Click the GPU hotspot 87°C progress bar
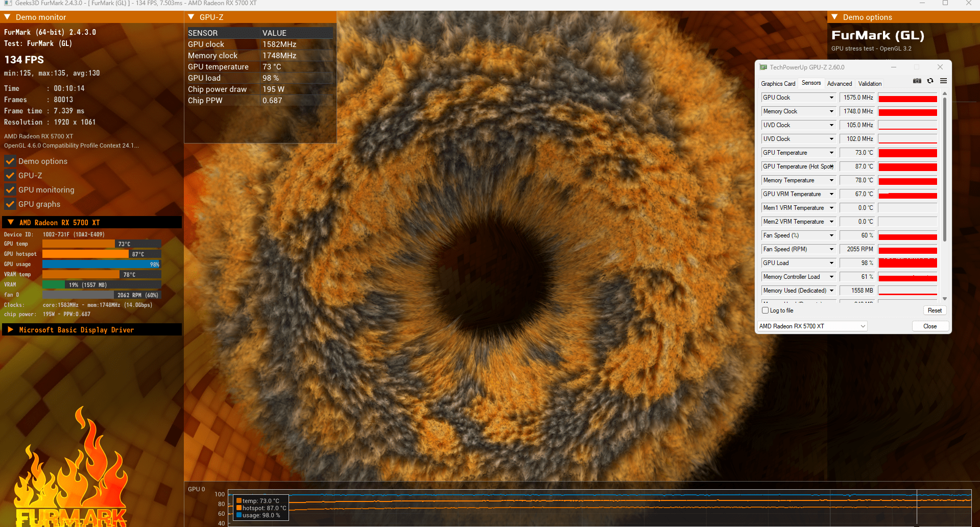 [x=102, y=254]
